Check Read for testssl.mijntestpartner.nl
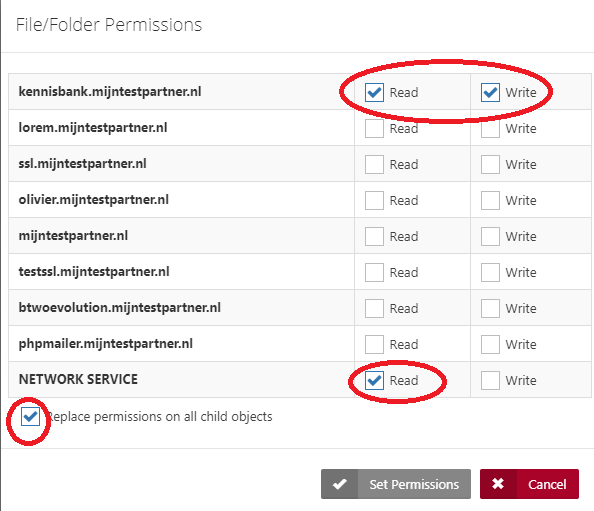 pyautogui.click(x=374, y=272)
